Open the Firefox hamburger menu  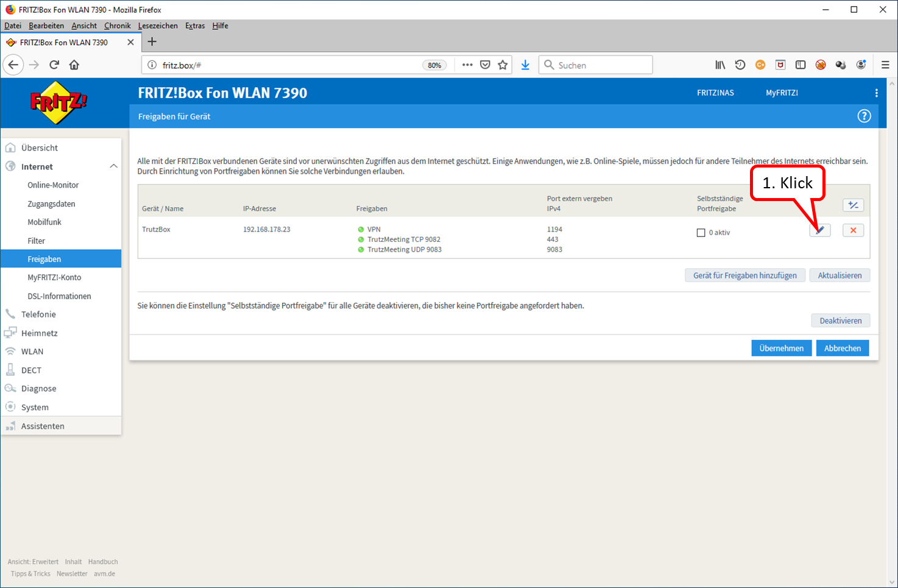(x=885, y=65)
